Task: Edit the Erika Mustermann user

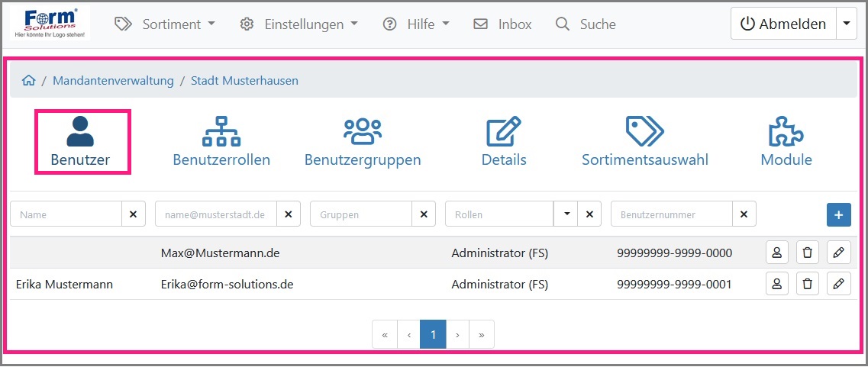Action: click(839, 285)
